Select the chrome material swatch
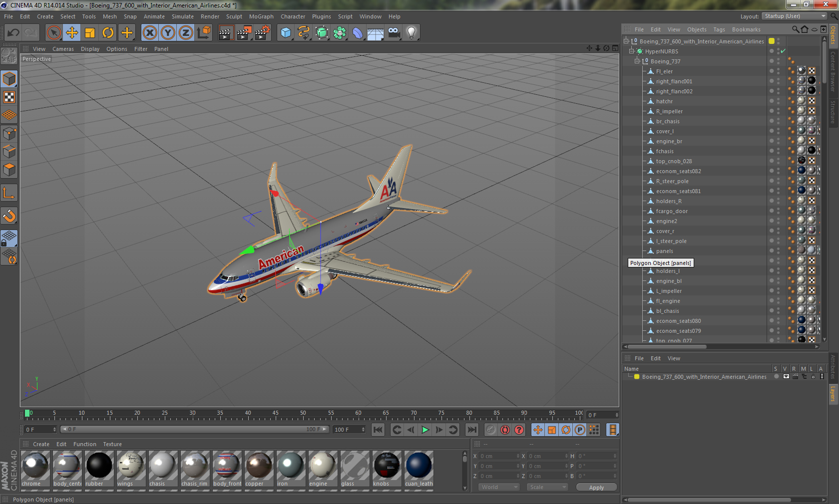The height and width of the screenshot is (504, 839). 35,469
